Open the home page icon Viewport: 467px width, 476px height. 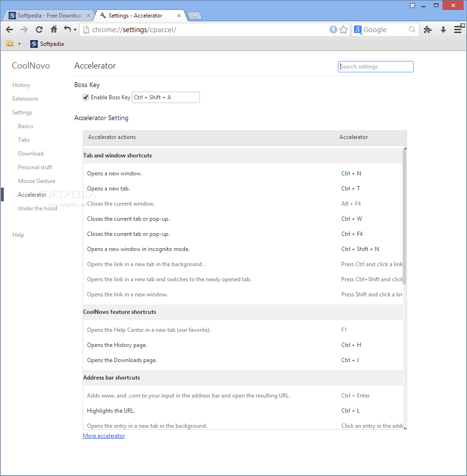pos(54,29)
